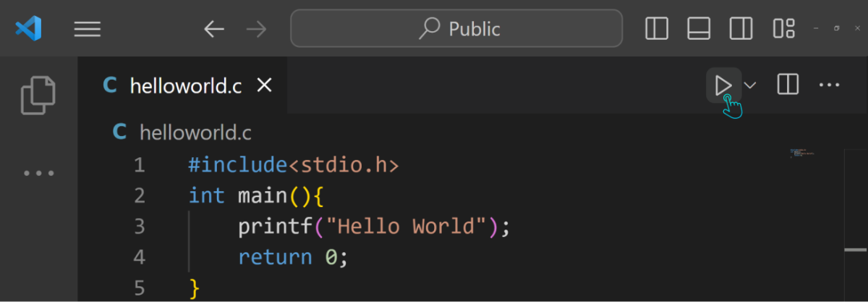Viewport: 868px width, 302px height.
Task: Open the Customize Layout icon
Action: 784,28
